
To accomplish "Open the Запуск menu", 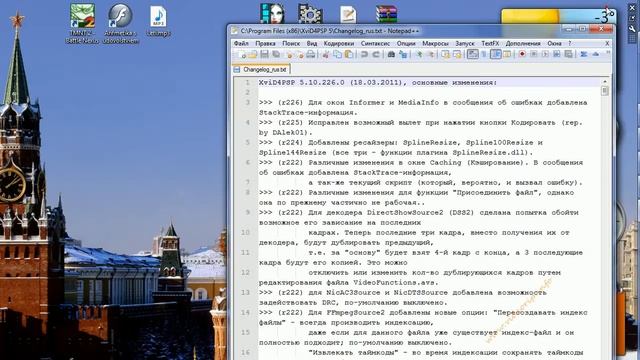I will [465, 43].
